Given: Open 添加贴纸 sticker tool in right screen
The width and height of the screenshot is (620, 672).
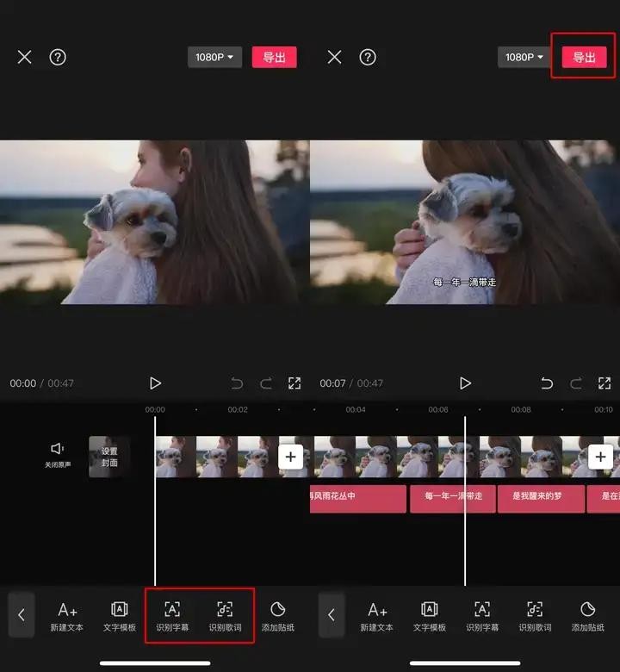Looking at the screenshot, I should pos(587,615).
